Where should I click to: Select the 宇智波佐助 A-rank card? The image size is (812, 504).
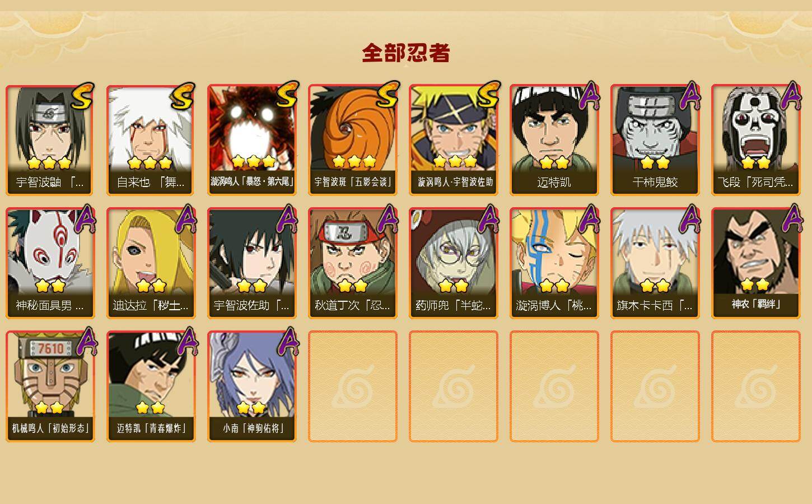[x=251, y=263]
